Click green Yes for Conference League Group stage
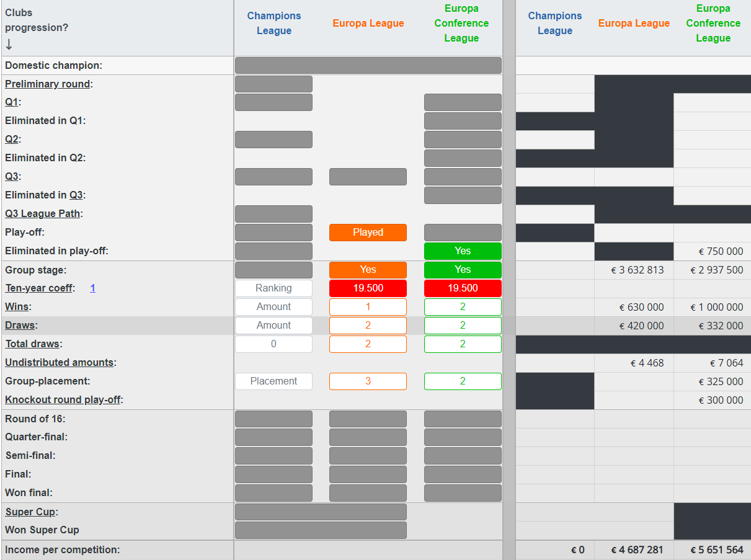 463,270
